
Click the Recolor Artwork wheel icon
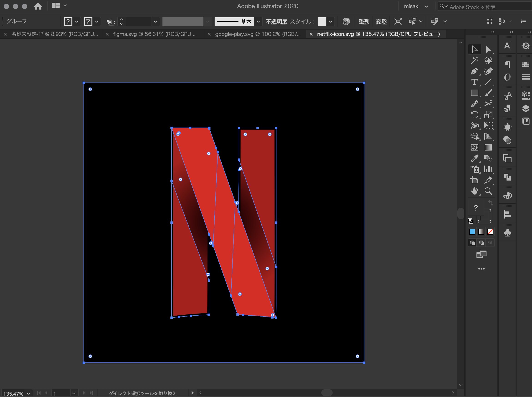346,21
